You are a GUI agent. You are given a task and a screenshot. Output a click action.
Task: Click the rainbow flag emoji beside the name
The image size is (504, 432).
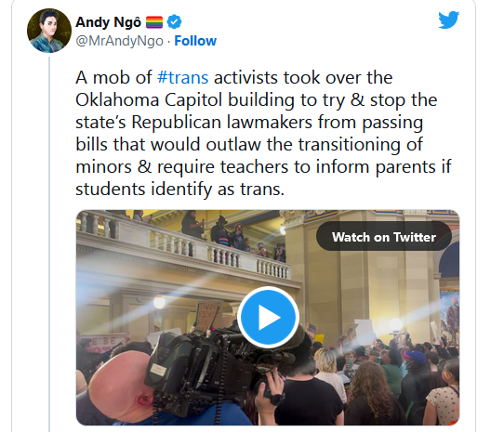click(154, 22)
